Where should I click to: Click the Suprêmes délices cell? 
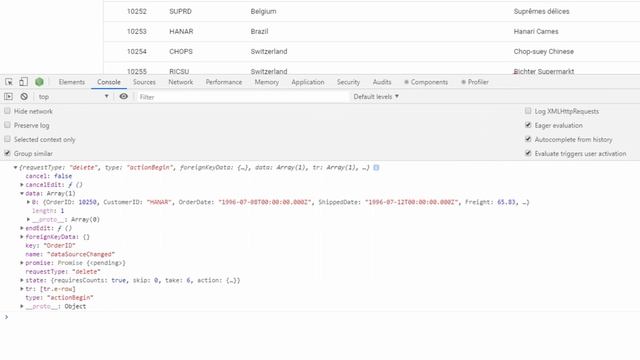tap(541, 11)
